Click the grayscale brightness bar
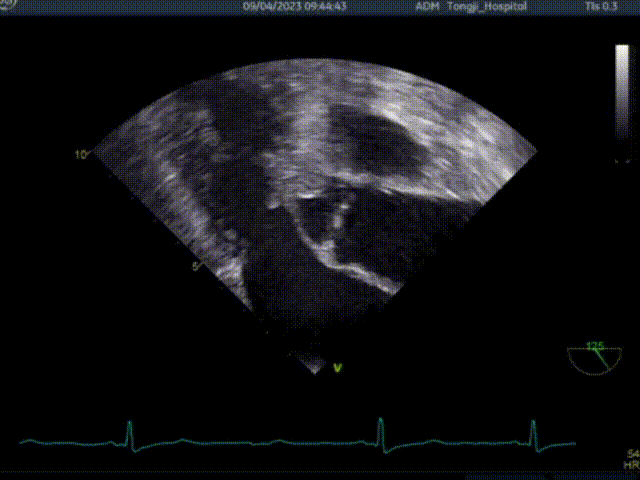 pos(621,102)
